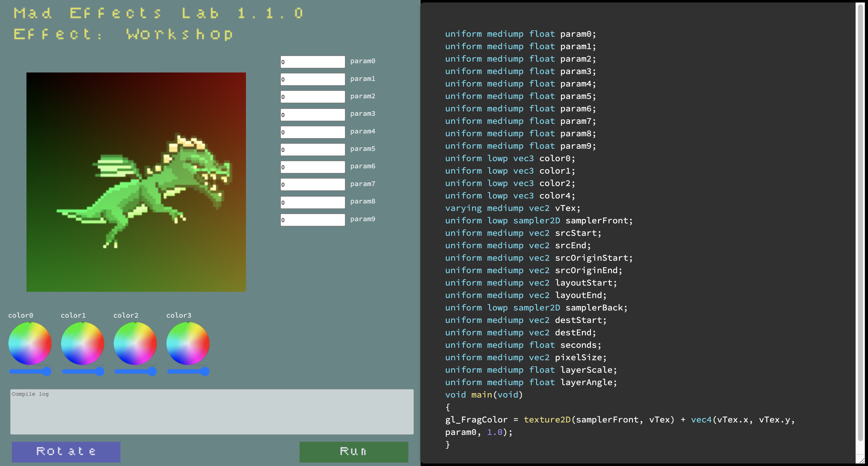Viewport: 868px width, 466px height.
Task: Click the 'pixelSize' declaration line
Action: pos(526,357)
